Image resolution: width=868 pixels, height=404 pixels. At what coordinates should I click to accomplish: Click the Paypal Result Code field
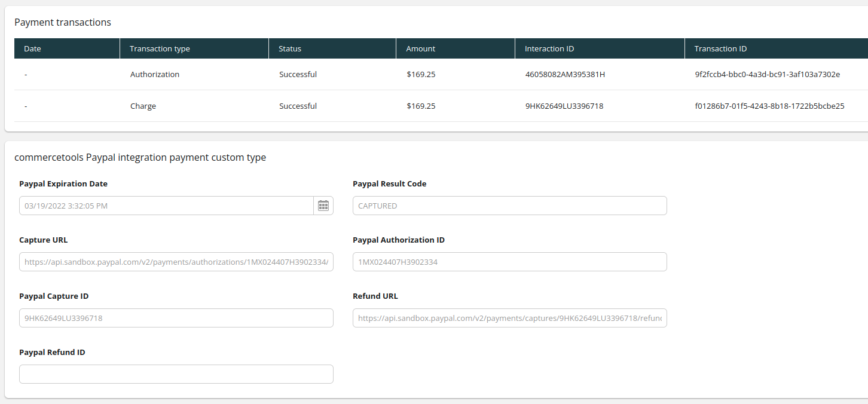tap(509, 206)
